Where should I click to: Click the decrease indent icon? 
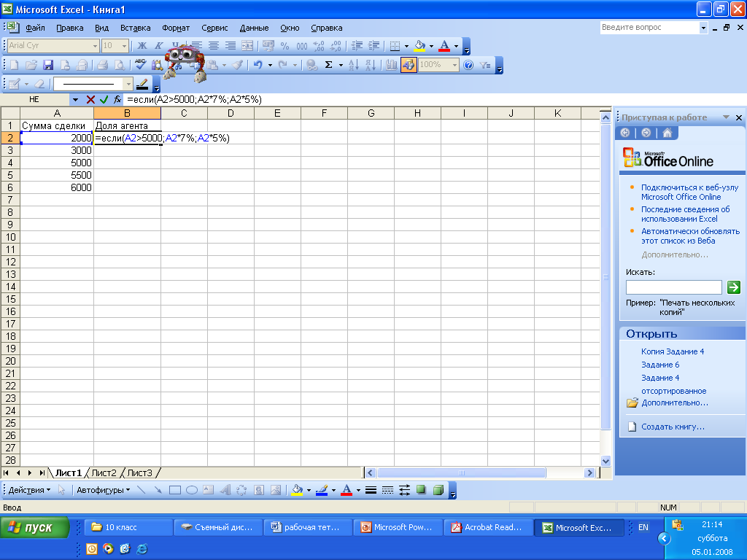click(357, 46)
